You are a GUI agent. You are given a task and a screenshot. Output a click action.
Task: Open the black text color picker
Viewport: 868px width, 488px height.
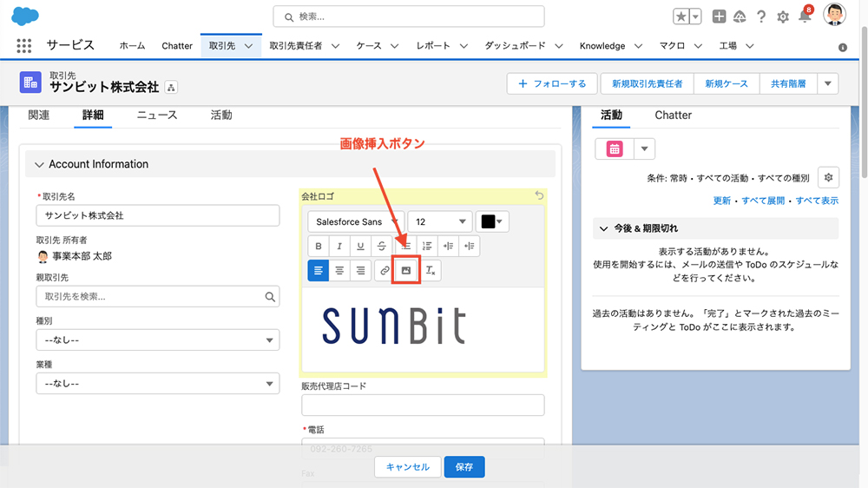(x=492, y=221)
